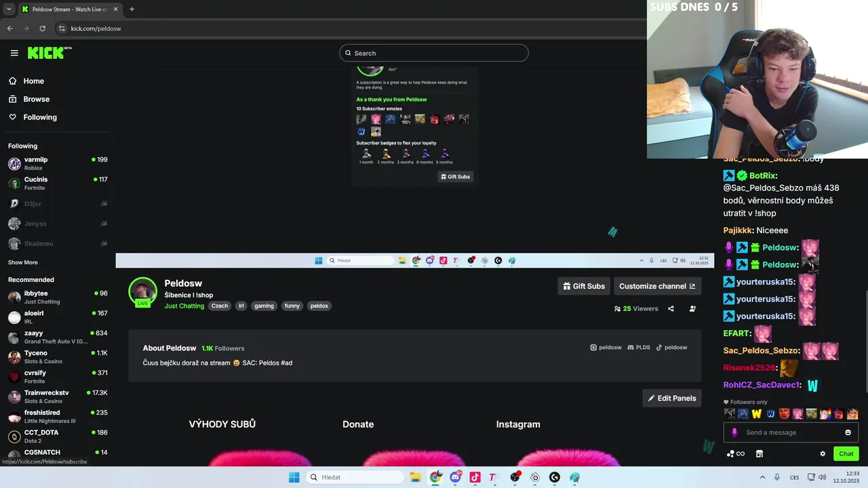Viewport: 868px width, 488px height.
Task: Select offline channel Jenyss
Action: pos(58,223)
